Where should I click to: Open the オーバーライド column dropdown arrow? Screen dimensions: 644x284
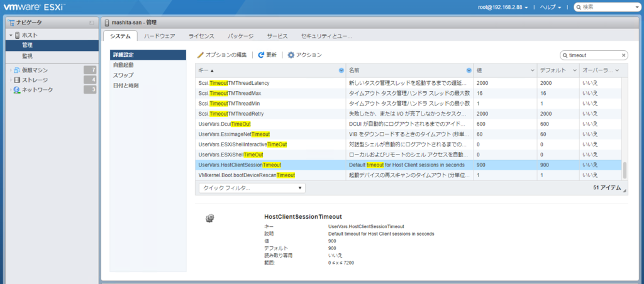(617, 70)
